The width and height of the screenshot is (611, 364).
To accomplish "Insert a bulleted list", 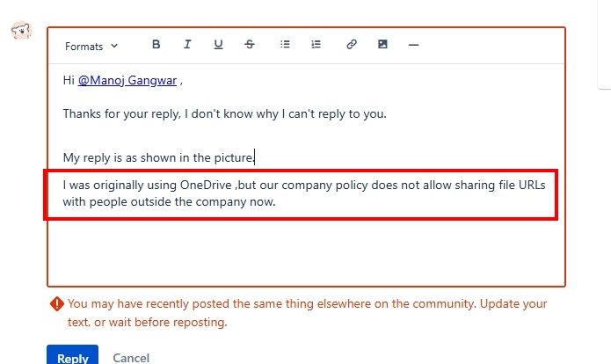I will 285,45.
